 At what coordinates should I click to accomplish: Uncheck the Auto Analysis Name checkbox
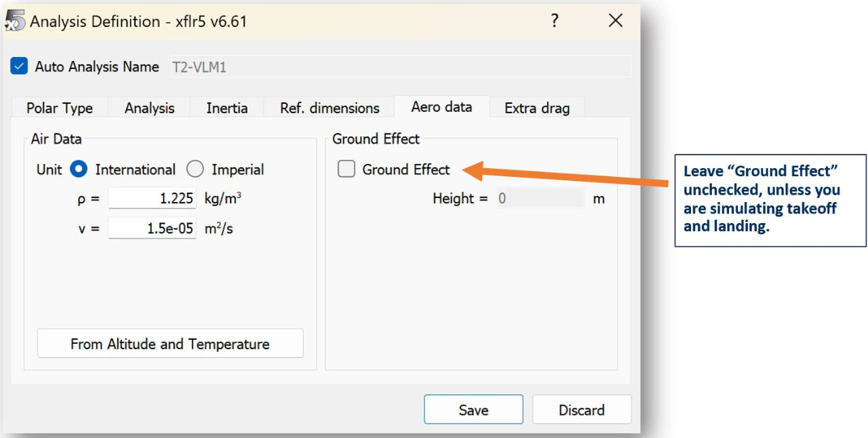[20, 66]
